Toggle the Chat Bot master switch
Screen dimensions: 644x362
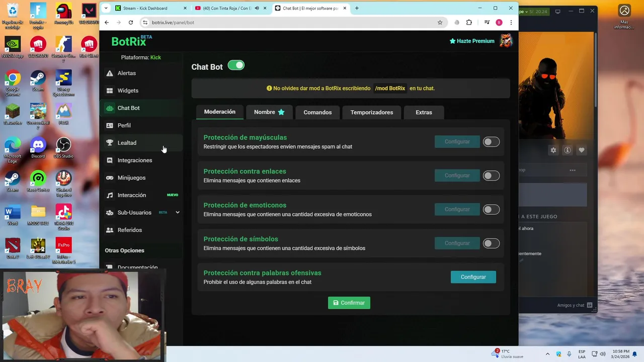[x=236, y=65]
